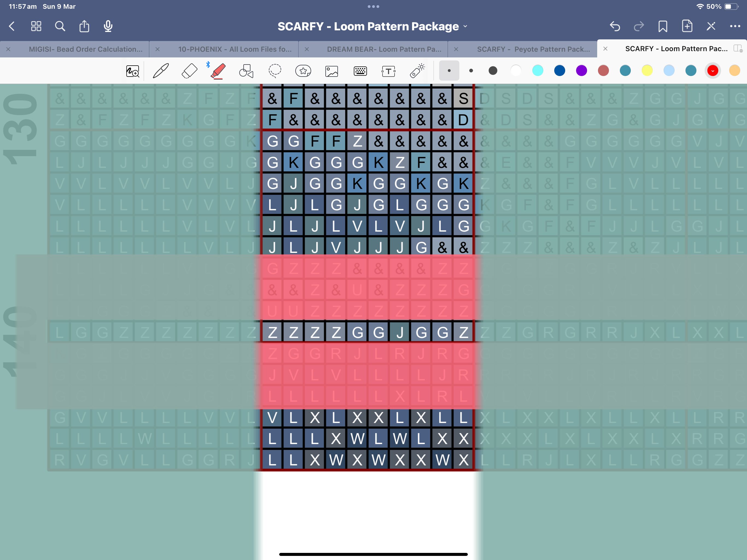
Task: Switch to DREAM BEAR Loom Pattern tab
Action: (384, 49)
